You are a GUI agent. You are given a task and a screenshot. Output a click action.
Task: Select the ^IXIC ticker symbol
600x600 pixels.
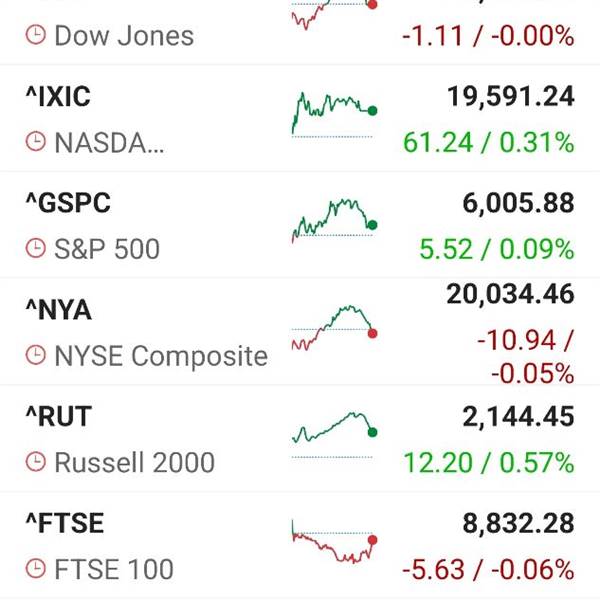(x=58, y=96)
